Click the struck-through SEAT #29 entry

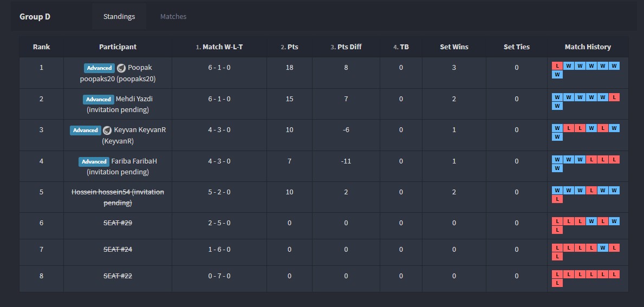tap(118, 223)
